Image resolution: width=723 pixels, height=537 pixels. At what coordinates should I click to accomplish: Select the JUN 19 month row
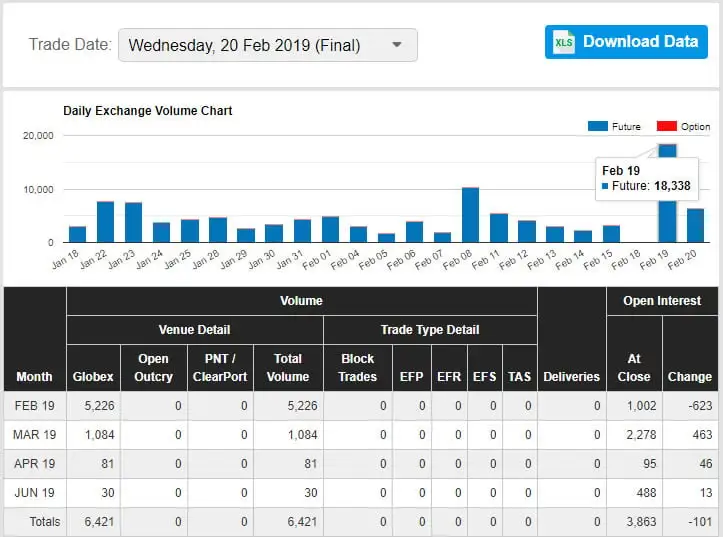click(35, 493)
